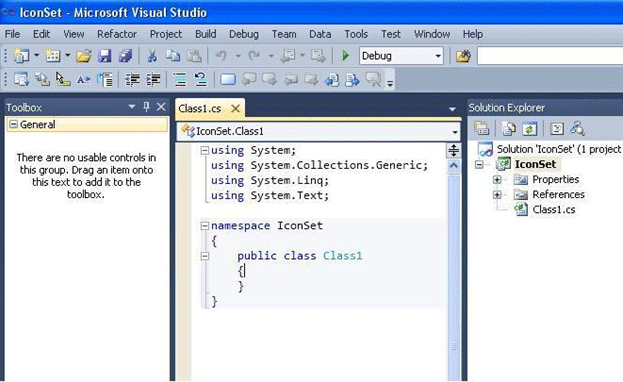Click the Increase Line Indent icon
This screenshot has height=382, width=623.
click(x=153, y=80)
